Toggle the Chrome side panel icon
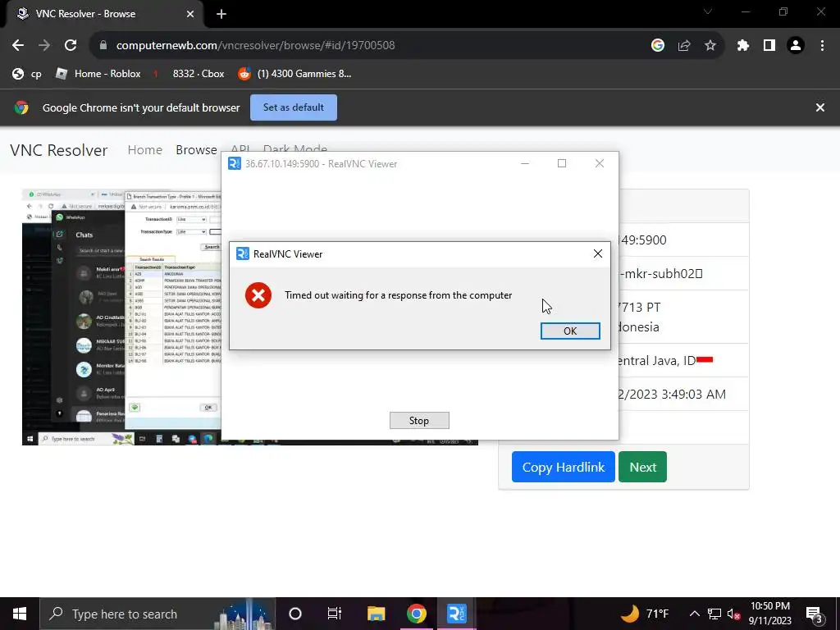The width and height of the screenshot is (840, 630). point(769,45)
